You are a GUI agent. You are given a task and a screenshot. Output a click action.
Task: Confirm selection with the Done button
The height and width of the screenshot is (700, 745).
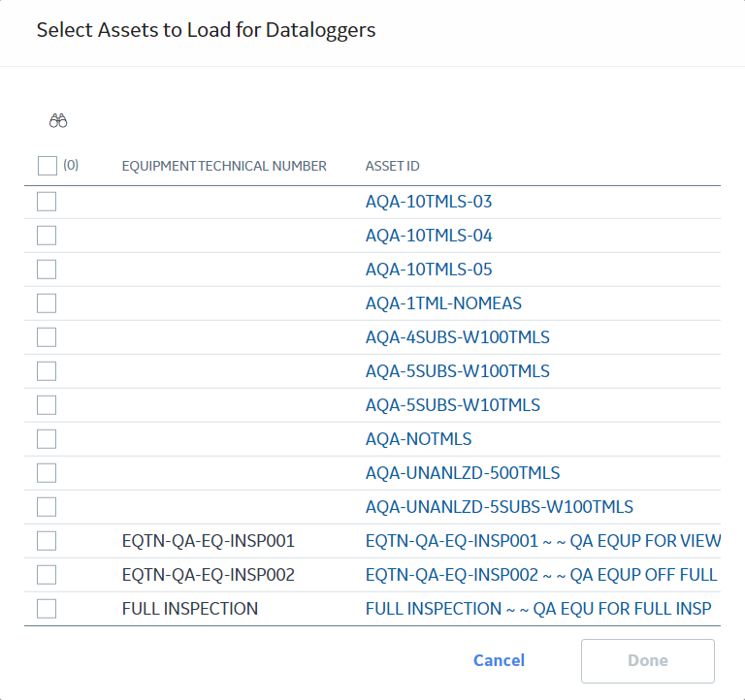(x=647, y=660)
